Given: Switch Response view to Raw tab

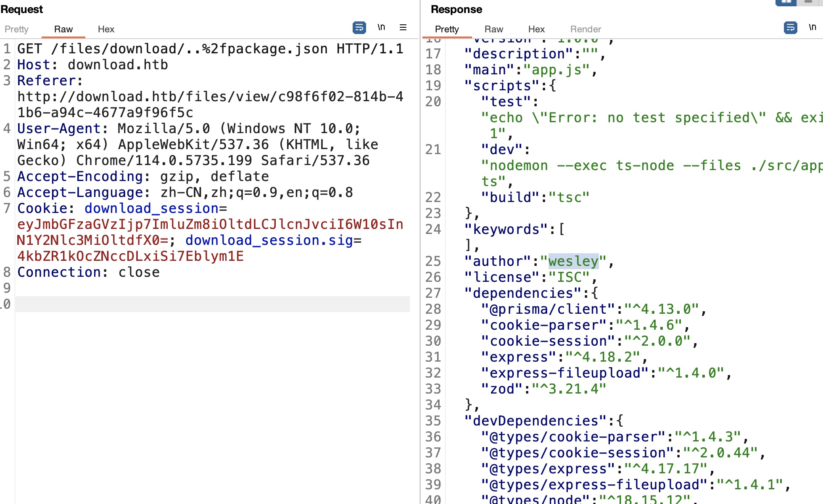Looking at the screenshot, I should tap(493, 29).
